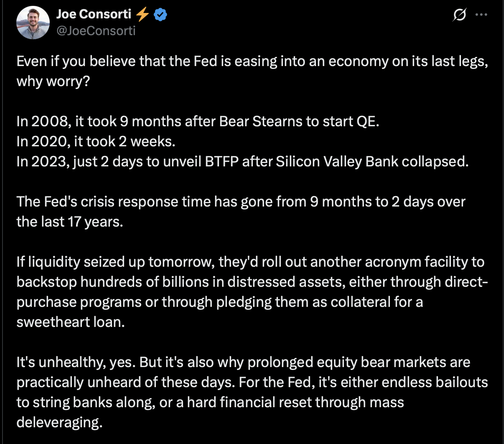Open Joe Consorti's profile picture
This screenshot has width=504, height=444.
(x=33, y=23)
